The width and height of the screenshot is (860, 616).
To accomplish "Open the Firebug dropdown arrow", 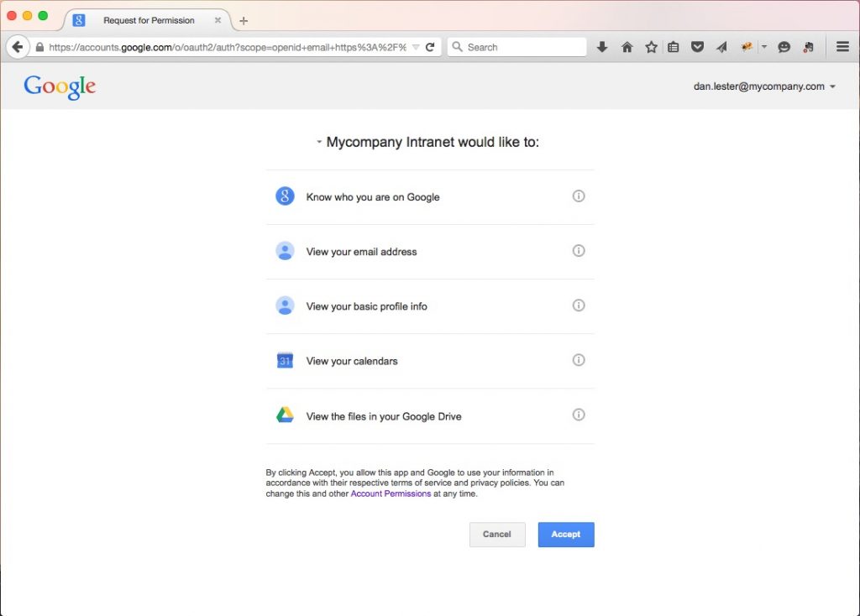I will (764, 47).
